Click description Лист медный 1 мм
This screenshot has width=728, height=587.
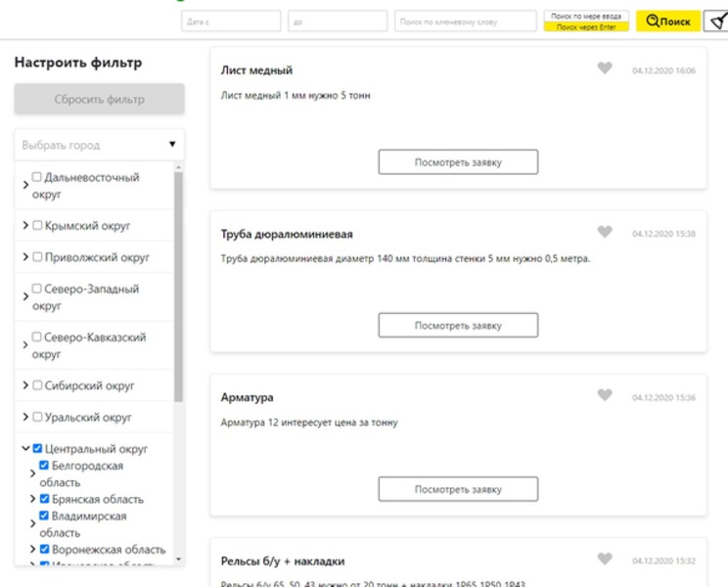tap(296, 96)
